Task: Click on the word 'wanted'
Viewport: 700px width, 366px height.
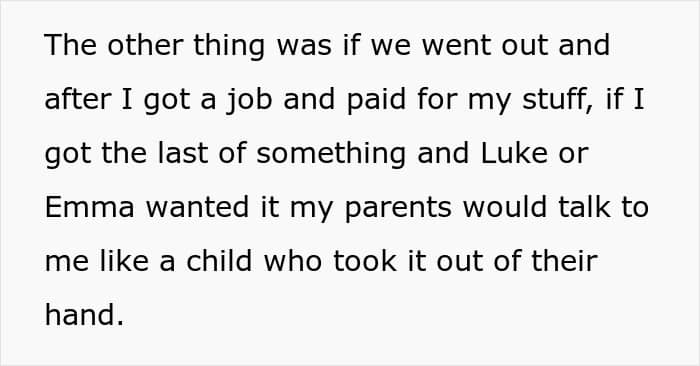Action: 197,207
